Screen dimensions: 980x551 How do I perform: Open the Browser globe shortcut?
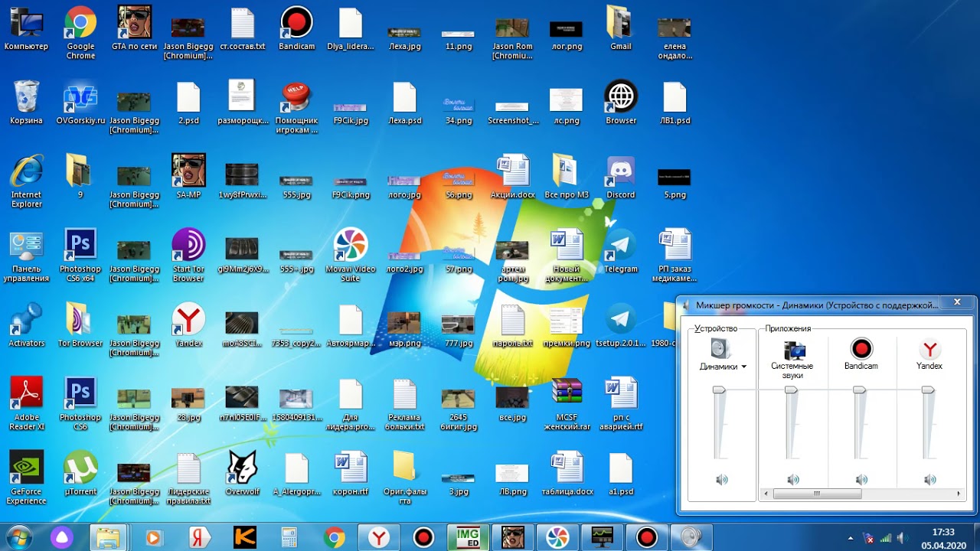(621, 103)
